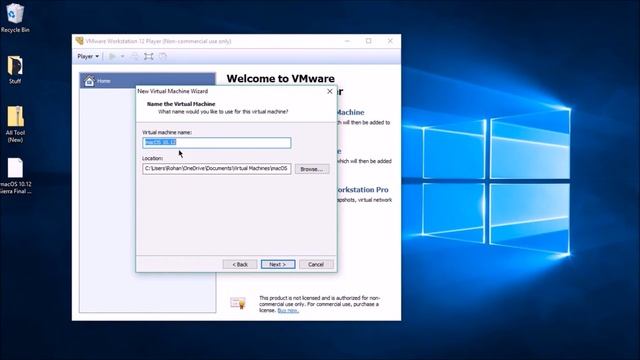
Task: Select the macOS 10.12 Sierra Final file icon
Action: click(x=15, y=176)
